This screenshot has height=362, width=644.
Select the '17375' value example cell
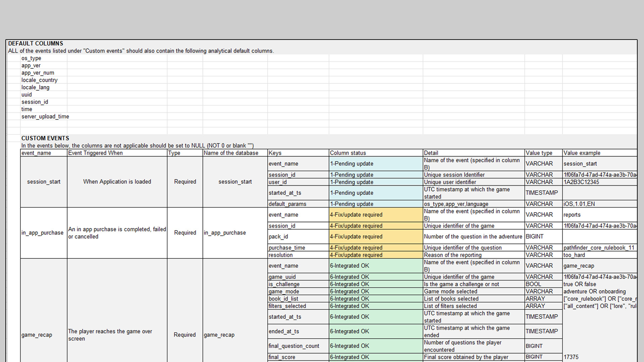(x=600, y=357)
